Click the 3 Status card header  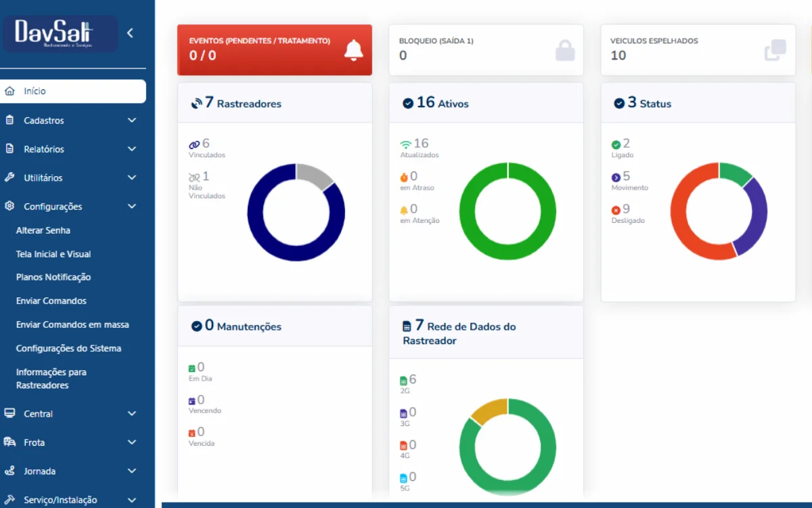(698, 103)
